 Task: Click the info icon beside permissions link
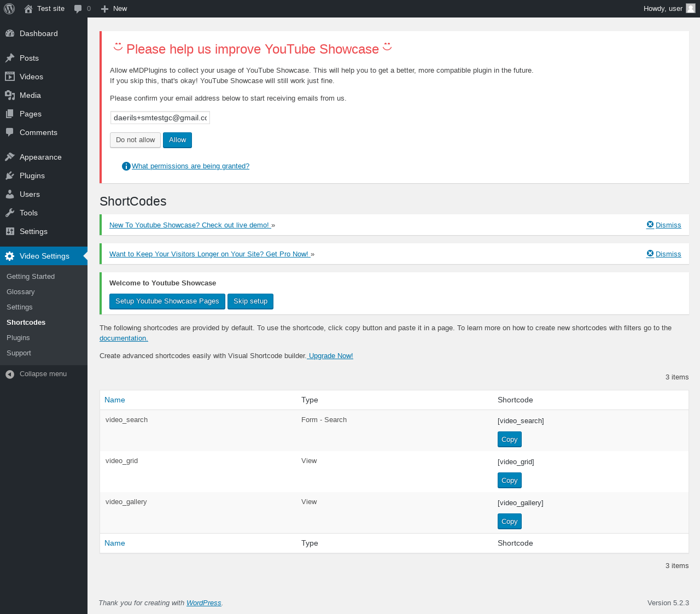point(126,166)
